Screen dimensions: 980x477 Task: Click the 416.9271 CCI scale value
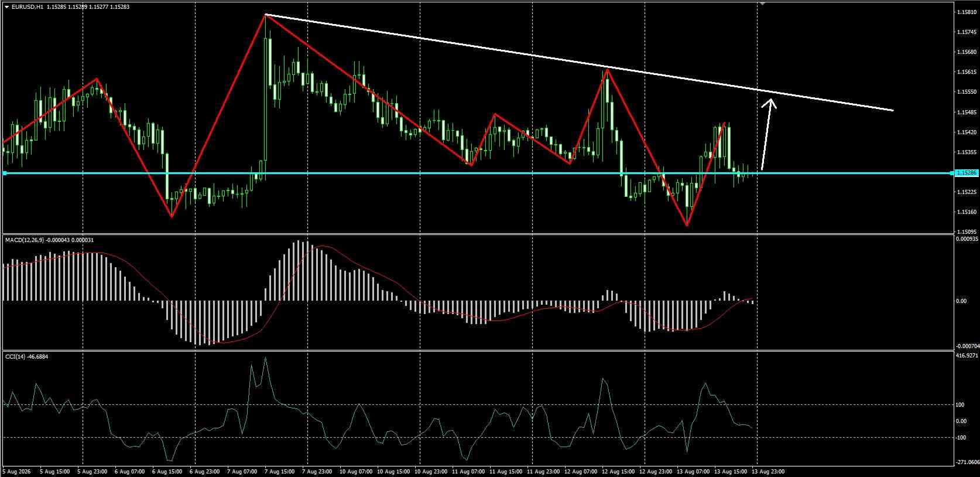click(x=967, y=356)
